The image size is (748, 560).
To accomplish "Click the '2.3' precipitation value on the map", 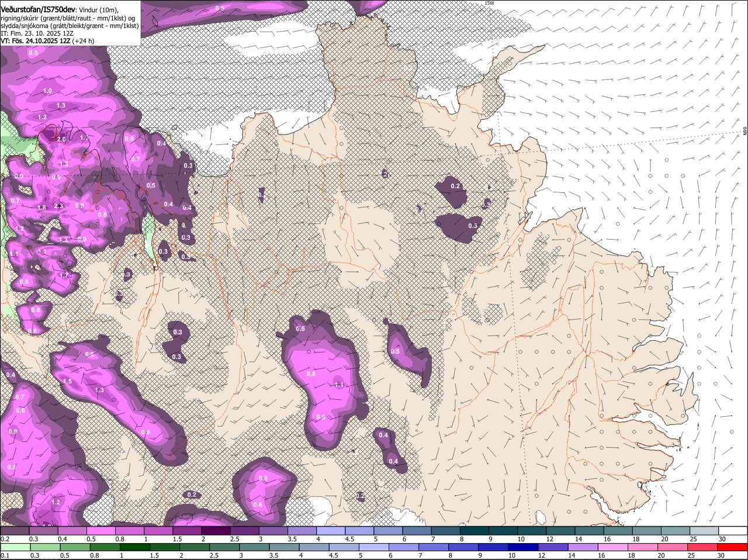I will click(x=58, y=206).
